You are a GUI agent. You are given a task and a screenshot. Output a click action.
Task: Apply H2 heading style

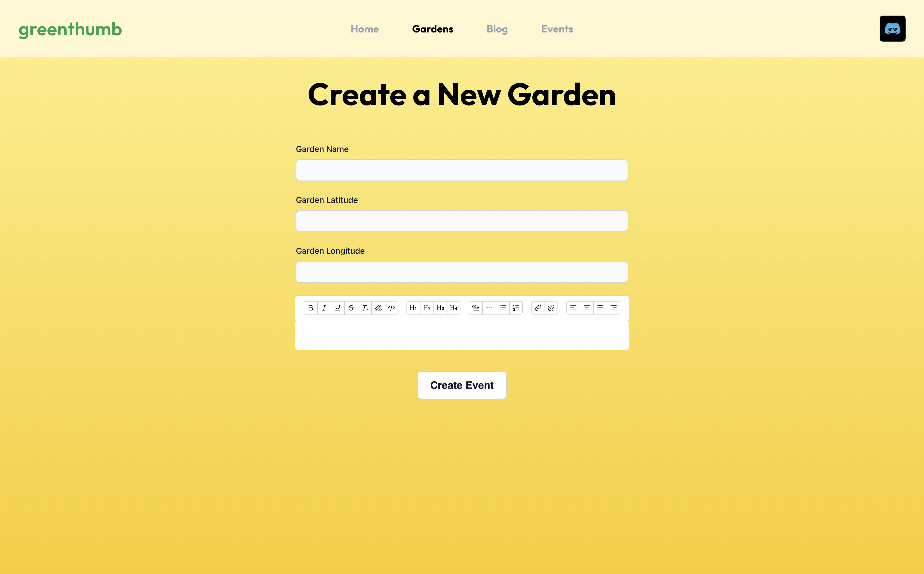[426, 308]
